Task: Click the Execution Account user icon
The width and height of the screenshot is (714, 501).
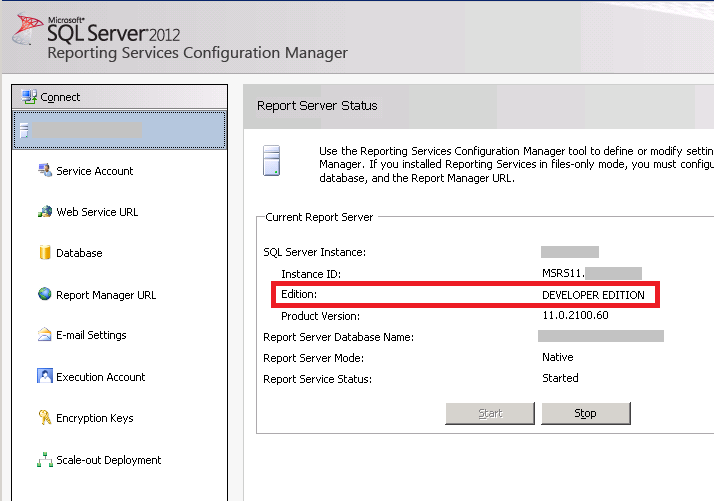Action: pos(45,376)
